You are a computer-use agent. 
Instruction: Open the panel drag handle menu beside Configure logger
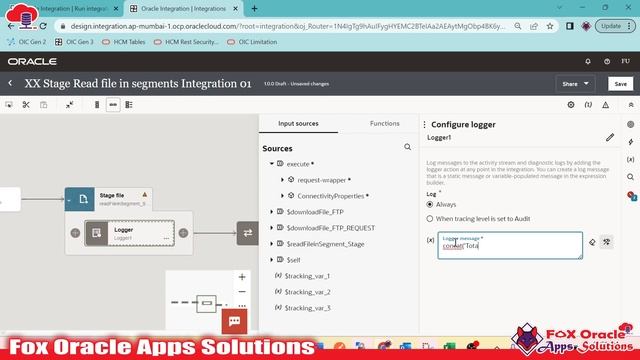click(x=424, y=124)
